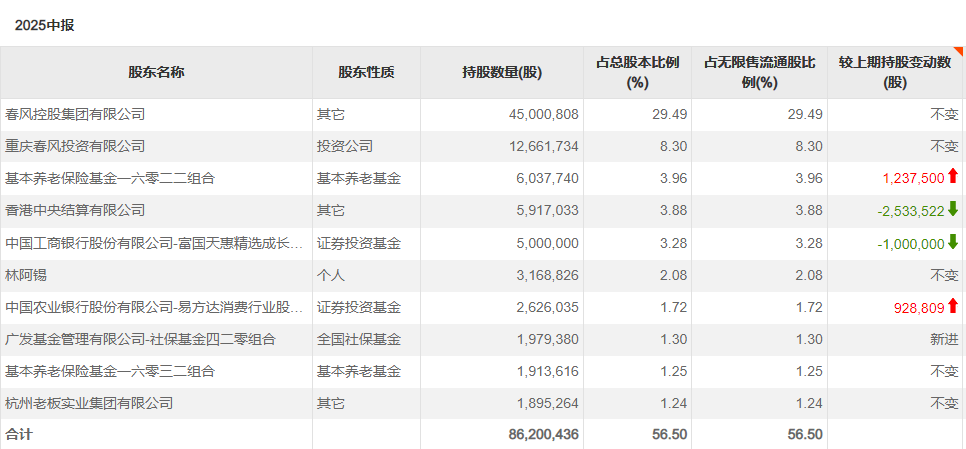The height and width of the screenshot is (449, 966).
Task: Click 不变 status in 杭州老板实业 row
Action: click(944, 403)
